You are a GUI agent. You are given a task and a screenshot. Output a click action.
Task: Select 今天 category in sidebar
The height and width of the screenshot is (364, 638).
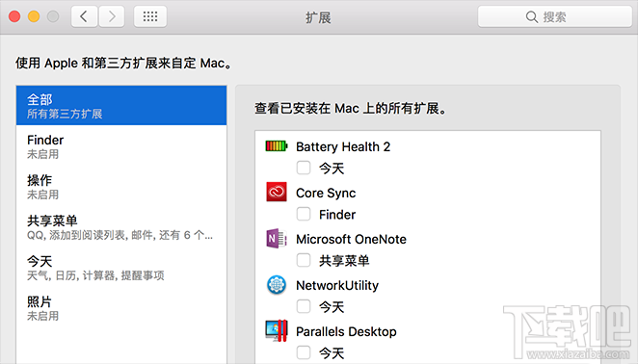coord(121,268)
